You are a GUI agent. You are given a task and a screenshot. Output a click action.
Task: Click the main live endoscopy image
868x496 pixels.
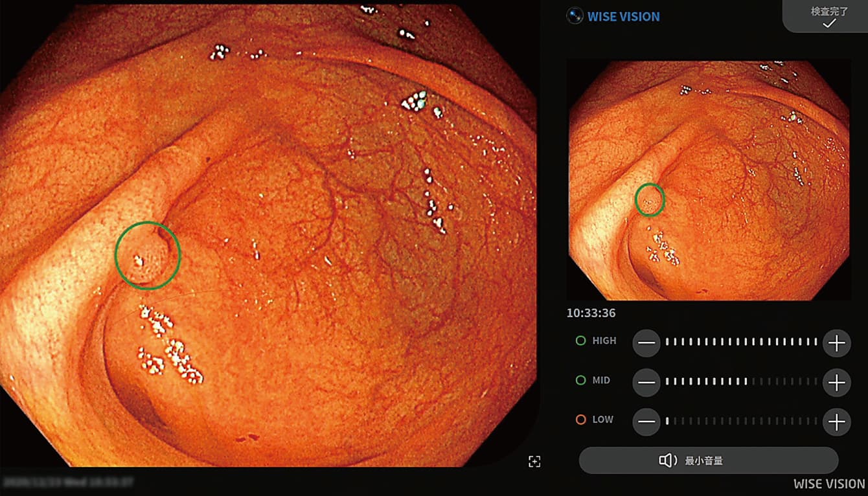point(269,234)
